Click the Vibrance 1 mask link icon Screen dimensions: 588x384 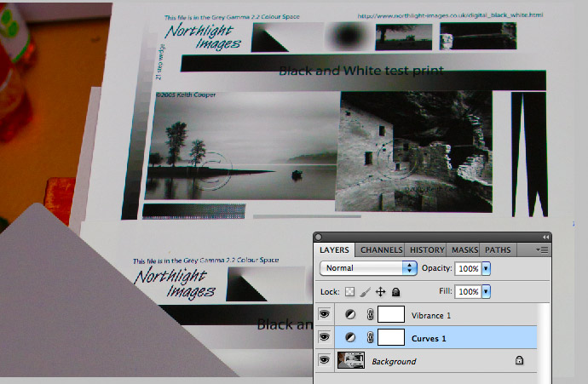click(370, 314)
